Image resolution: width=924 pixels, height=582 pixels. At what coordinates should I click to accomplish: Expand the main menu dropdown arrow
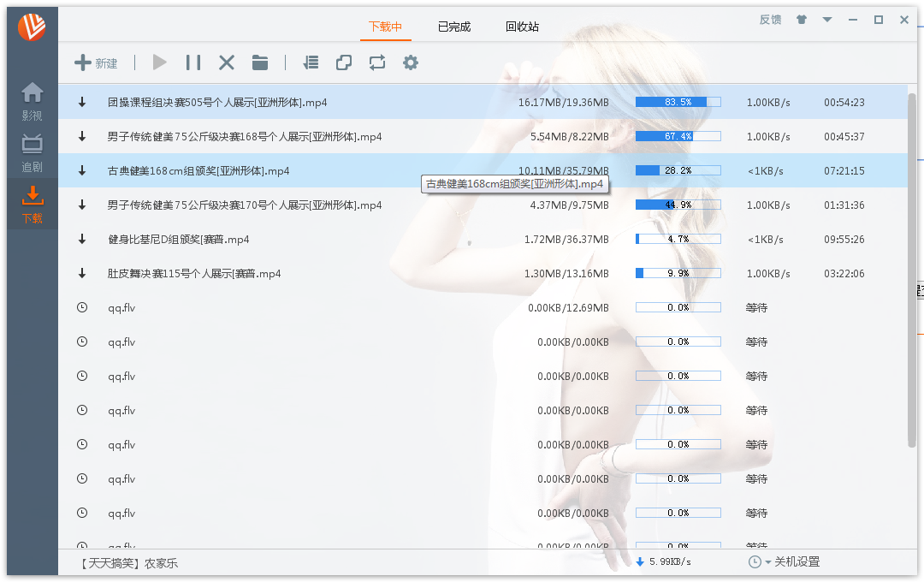click(827, 20)
